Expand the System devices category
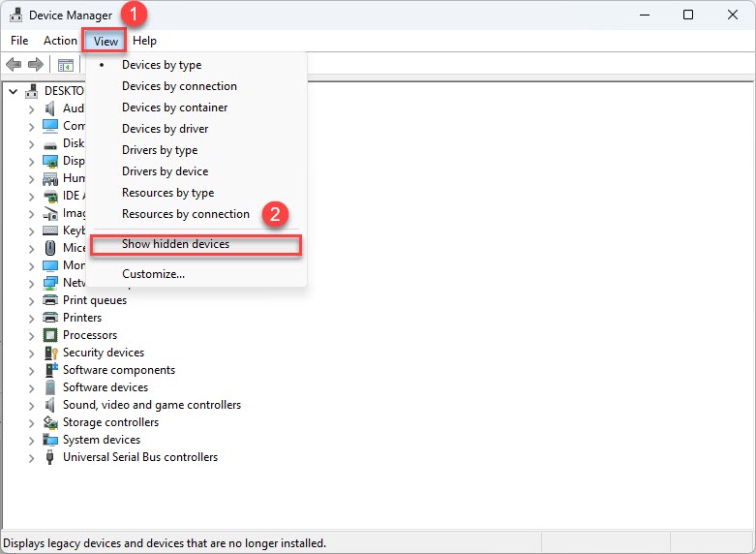The width and height of the screenshot is (756, 554). point(31,440)
